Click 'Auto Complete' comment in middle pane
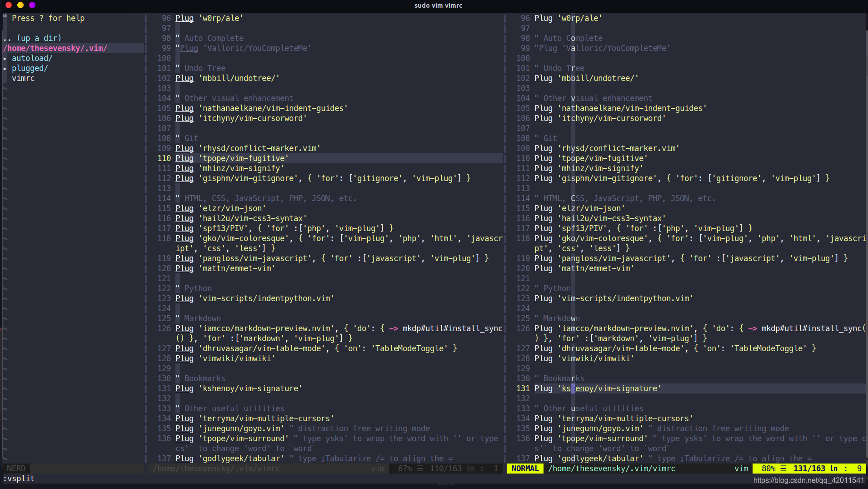The height and width of the screenshot is (489, 868). [x=214, y=38]
